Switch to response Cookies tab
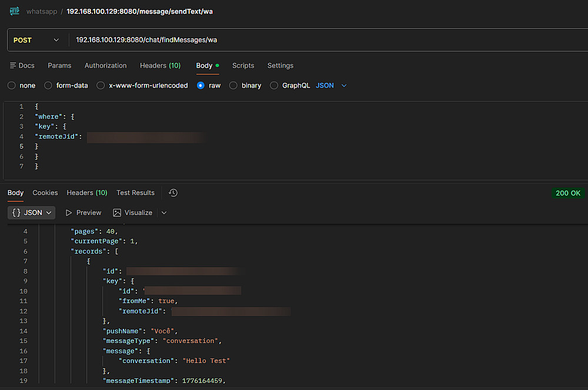Viewport: 588px width, 390px height. pos(45,193)
